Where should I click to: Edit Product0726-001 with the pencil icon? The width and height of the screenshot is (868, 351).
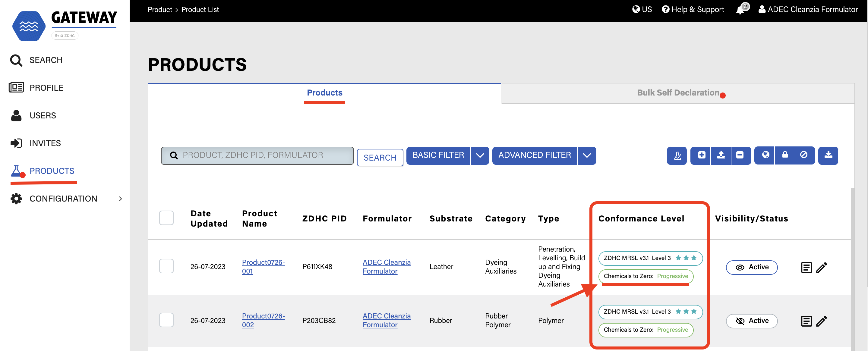[x=822, y=268]
